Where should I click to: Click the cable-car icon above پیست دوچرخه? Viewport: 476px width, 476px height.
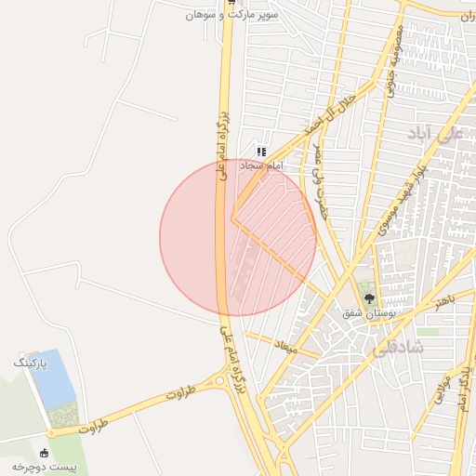pyautogui.click(x=44, y=453)
